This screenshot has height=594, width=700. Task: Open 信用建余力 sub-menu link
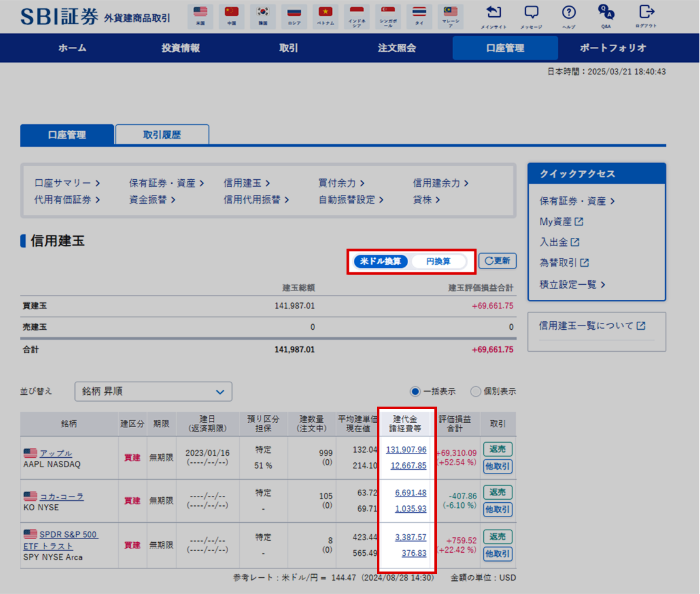pyautogui.click(x=440, y=183)
